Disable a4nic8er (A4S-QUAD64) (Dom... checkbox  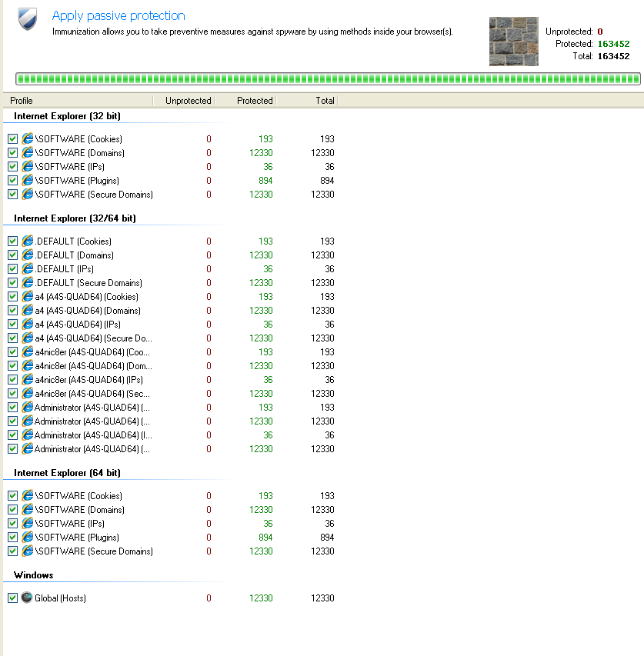12,365
